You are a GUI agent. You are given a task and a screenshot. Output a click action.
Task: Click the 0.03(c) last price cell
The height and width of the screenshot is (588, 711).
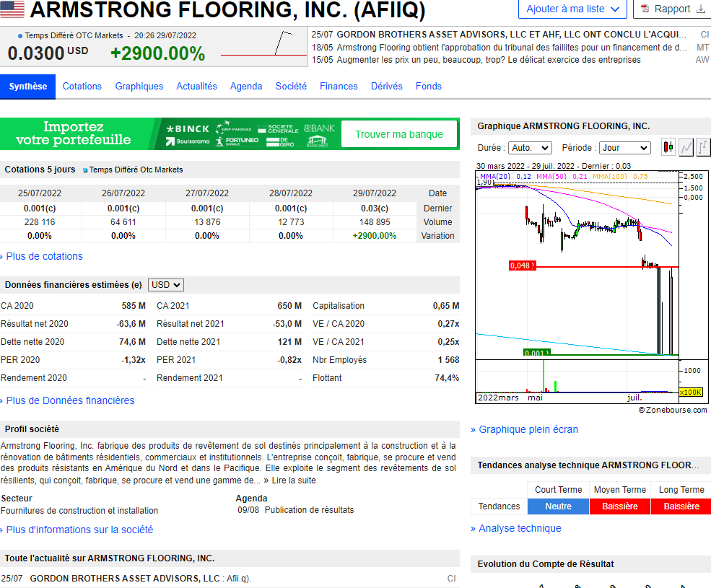point(375,208)
